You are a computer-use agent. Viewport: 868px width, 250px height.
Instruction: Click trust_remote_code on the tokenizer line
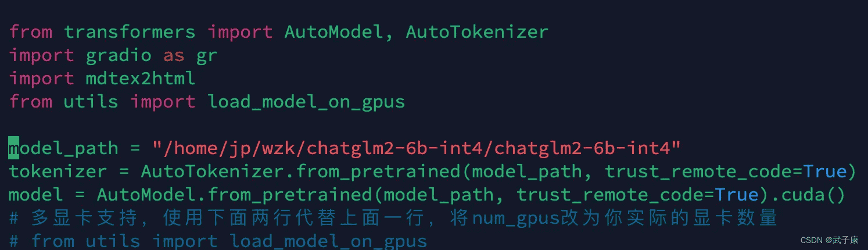click(698, 172)
